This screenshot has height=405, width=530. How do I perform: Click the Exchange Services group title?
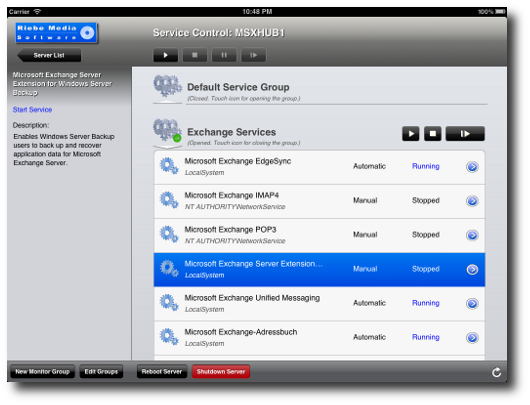click(232, 132)
